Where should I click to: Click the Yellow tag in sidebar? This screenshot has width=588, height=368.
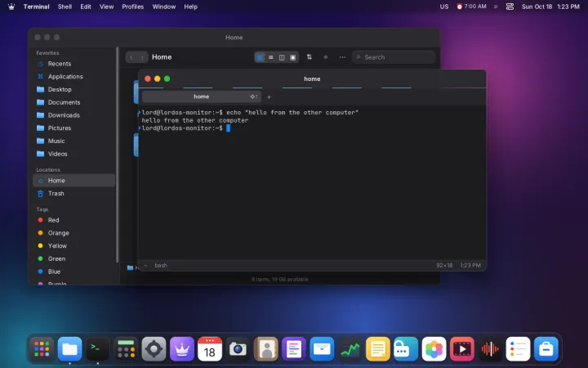(x=73, y=245)
